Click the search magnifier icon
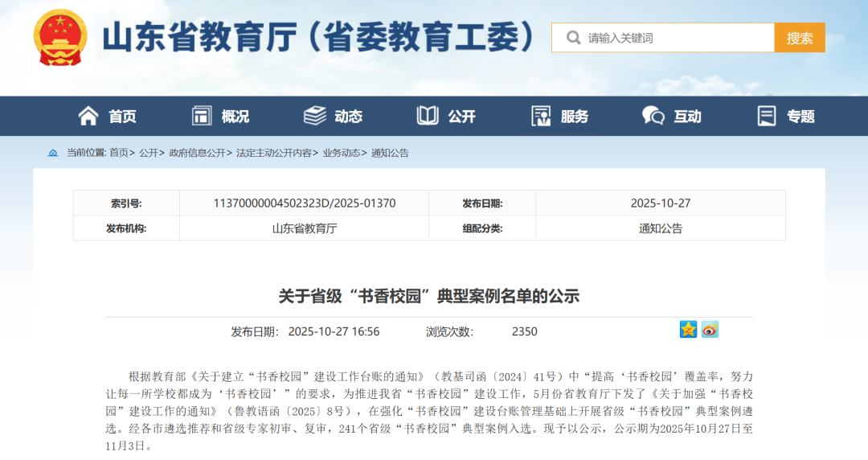 [573, 38]
